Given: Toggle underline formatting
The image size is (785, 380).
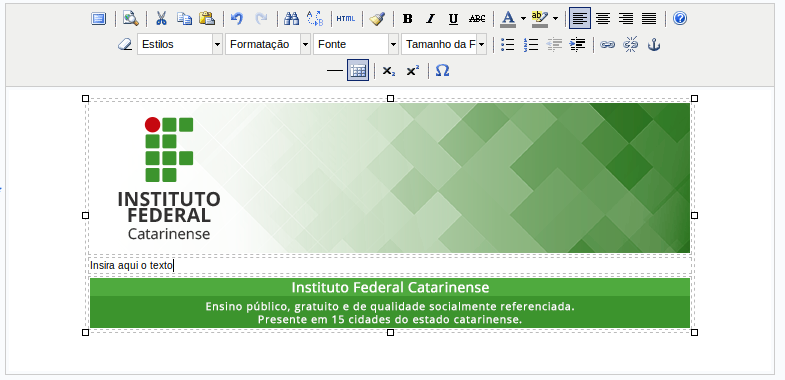Looking at the screenshot, I should (x=454, y=19).
